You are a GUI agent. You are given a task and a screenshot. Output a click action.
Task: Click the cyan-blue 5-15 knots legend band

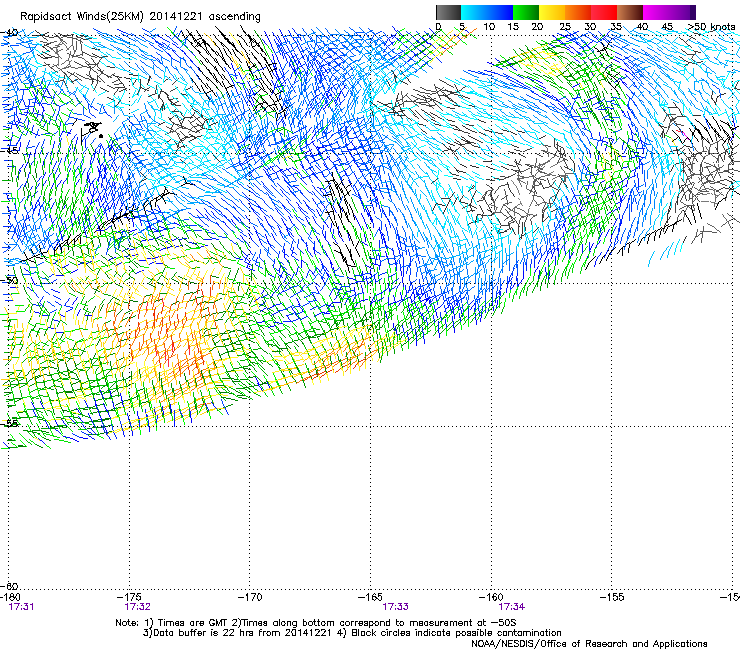tap(487, 12)
